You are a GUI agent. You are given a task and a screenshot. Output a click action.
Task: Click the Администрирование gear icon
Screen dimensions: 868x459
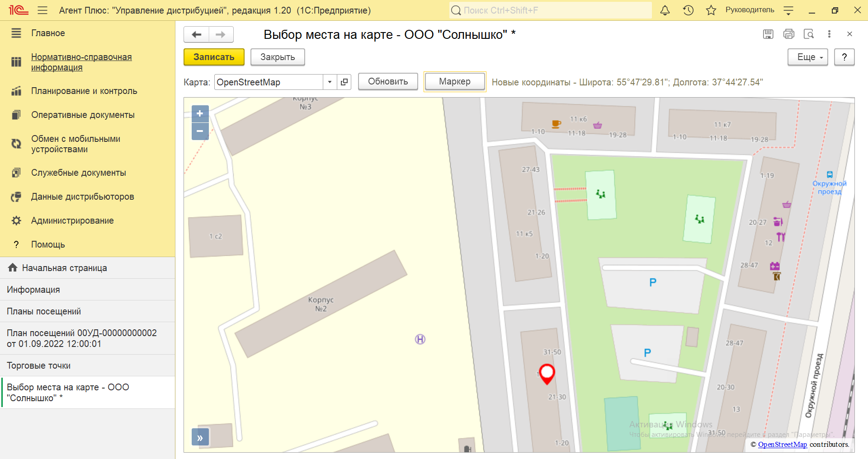[x=16, y=220]
